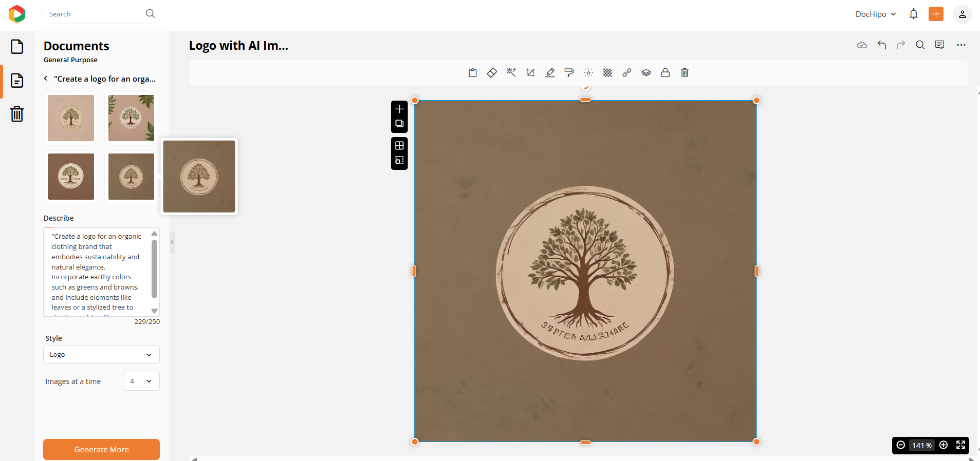The height and width of the screenshot is (461, 980).
Task: Open the DocHipo account dropdown
Action: coord(876,14)
